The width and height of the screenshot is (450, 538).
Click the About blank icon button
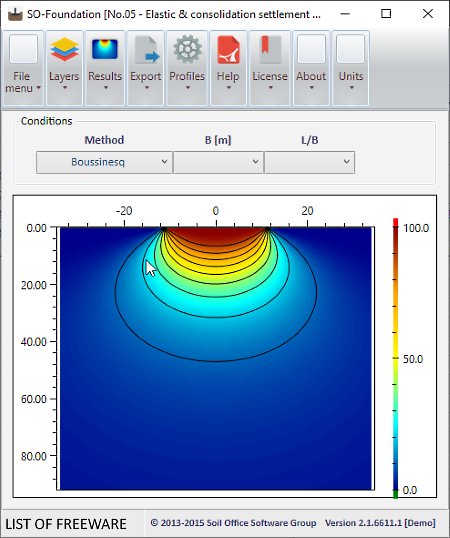tap(311, 49)
